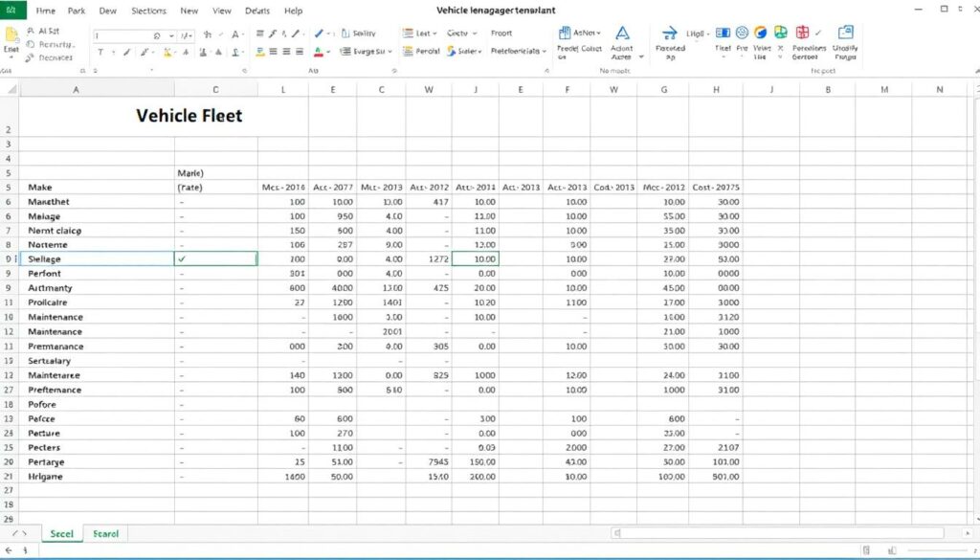Click the 'Sellity' wrap text button
This screenshot has height=560, width=980.
pyautogui.click(x=359, y=34)
